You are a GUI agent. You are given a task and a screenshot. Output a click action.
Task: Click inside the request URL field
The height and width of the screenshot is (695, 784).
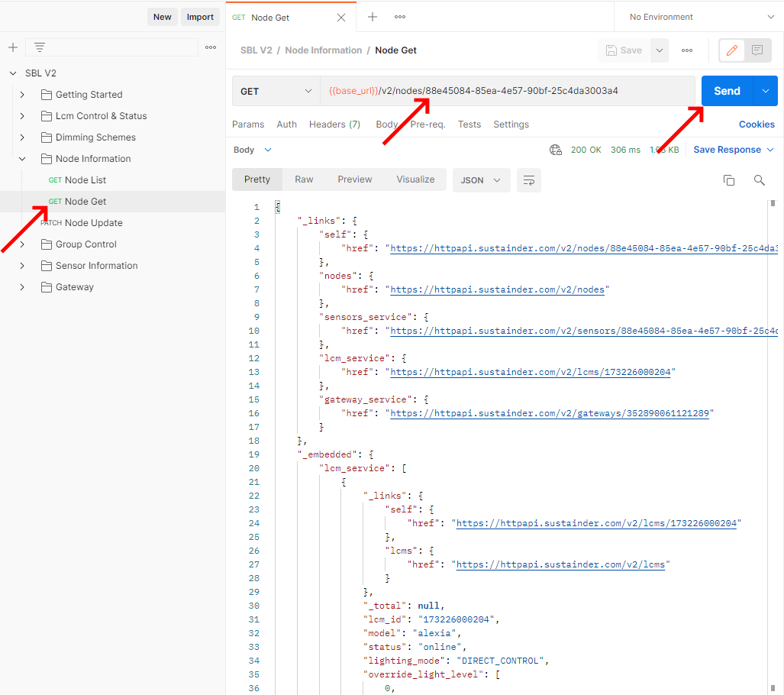click(x=458, y=90)
